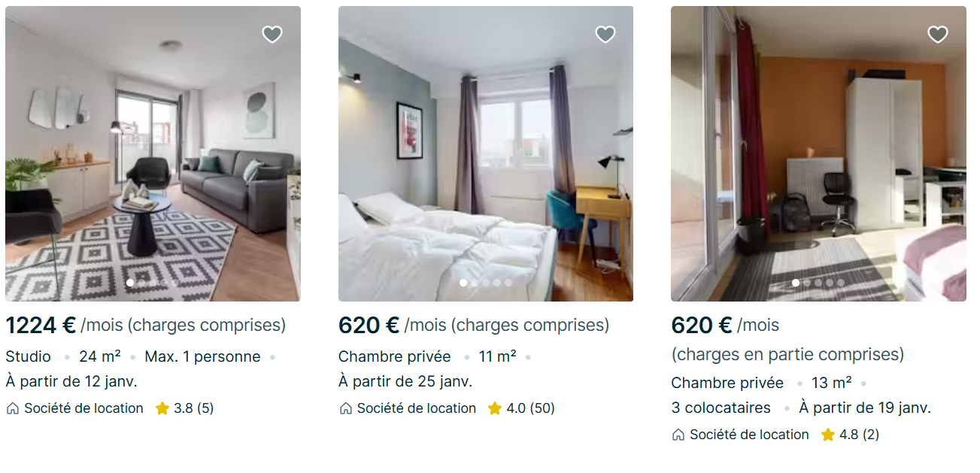Select last carousel dot on grey-curtain bedroom

coord(508,283)
